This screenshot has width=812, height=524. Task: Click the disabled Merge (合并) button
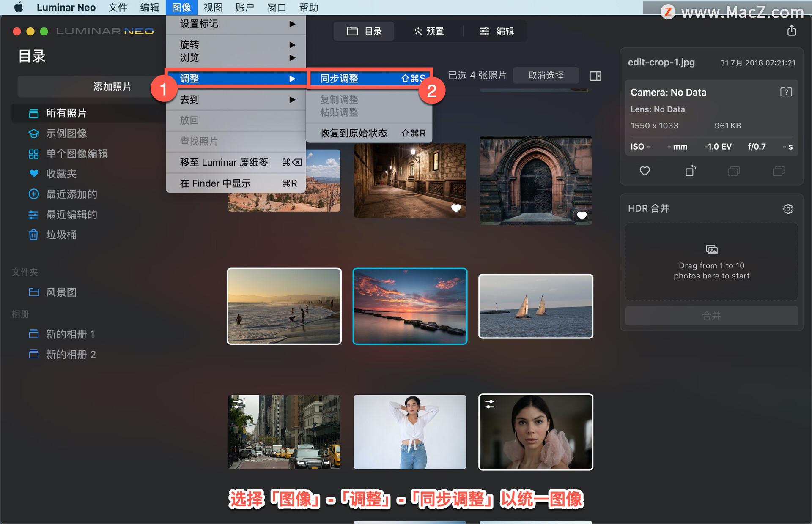pos(711,315)
